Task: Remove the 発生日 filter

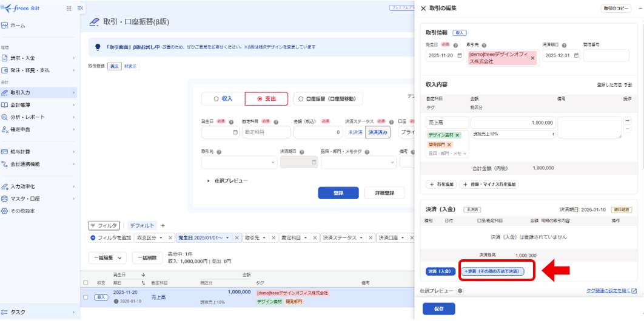Action: pyautogui.click(x=236, y=238)
